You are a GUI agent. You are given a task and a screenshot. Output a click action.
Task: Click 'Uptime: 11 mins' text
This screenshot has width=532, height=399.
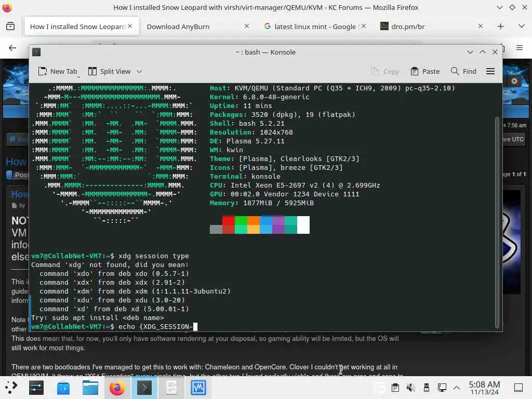pyautogui.click(x=241, y=106)
